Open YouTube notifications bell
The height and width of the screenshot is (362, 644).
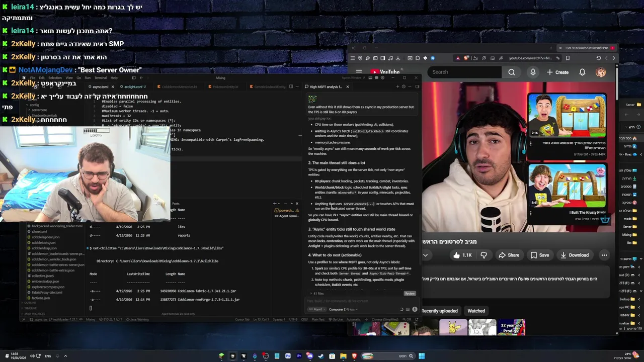582,72
